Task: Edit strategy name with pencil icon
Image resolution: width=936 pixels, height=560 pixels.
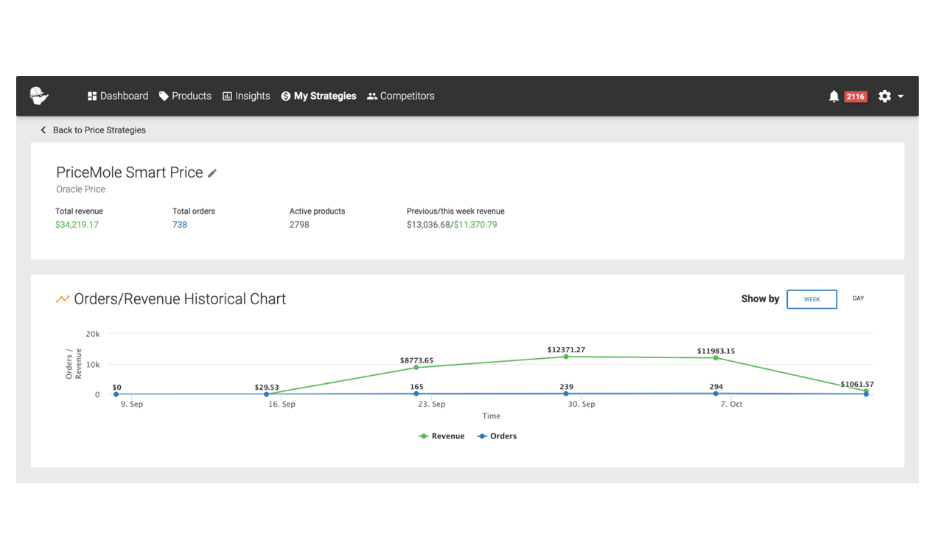Action: click(x=212, y=173)
